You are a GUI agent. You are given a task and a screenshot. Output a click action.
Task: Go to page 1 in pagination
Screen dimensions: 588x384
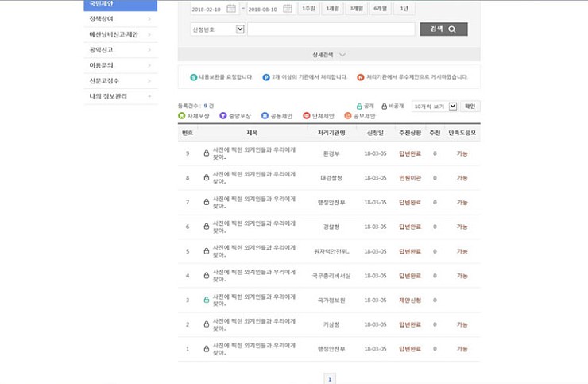click(331, 378)
